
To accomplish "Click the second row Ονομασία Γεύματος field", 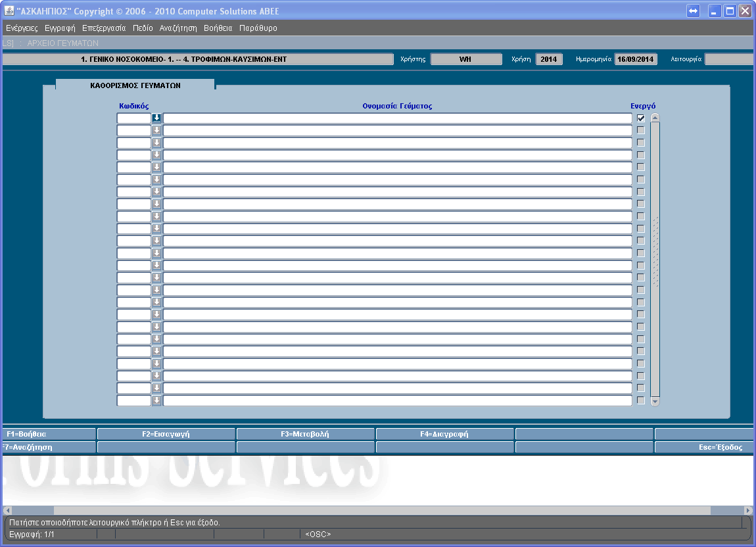I will 398,130.
